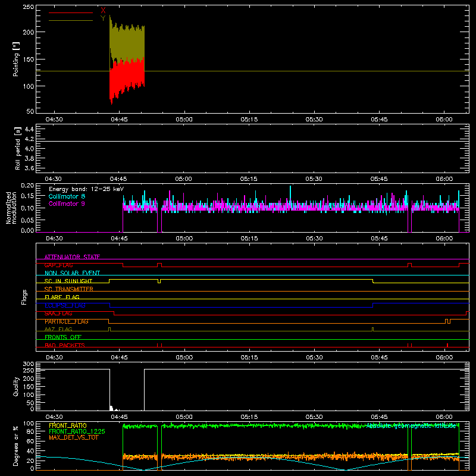The image size is (476, 476).
Task: Click the 100 value on Degrees axis
Action: click(29, 424)
